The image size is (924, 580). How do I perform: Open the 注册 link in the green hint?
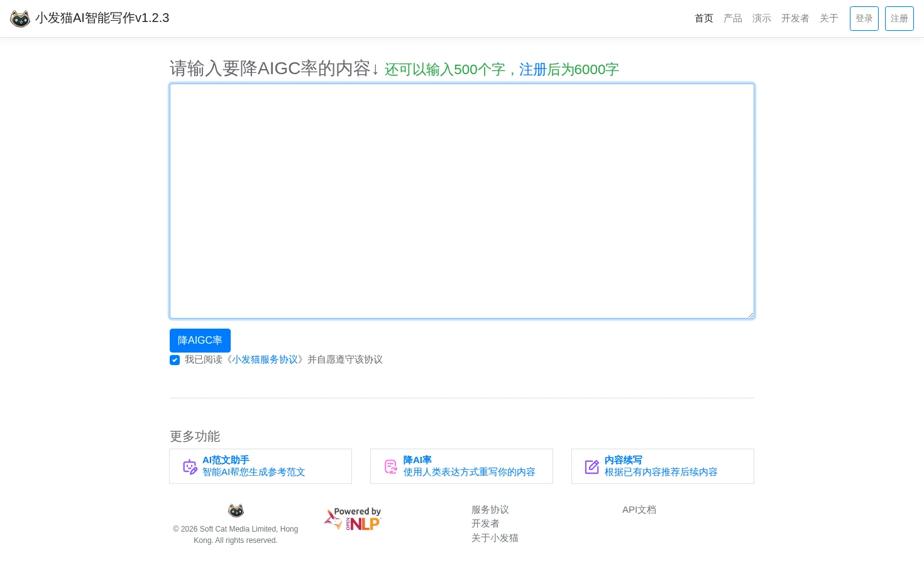tap(533, 70)
